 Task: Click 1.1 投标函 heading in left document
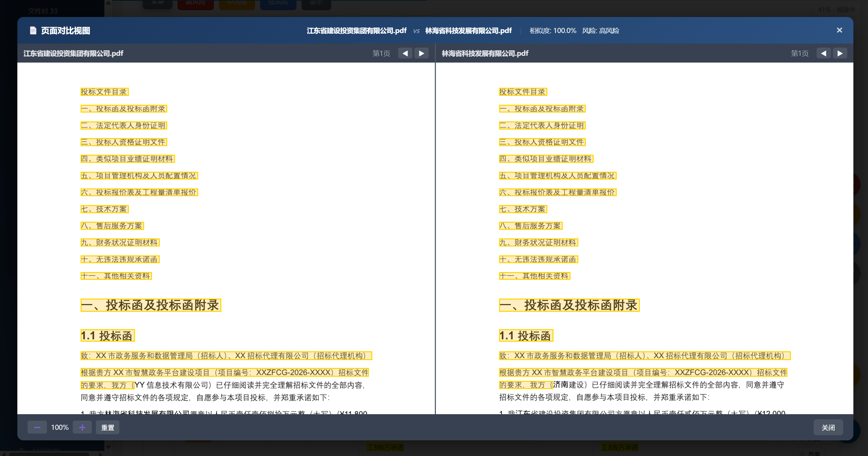coord(107,335)
